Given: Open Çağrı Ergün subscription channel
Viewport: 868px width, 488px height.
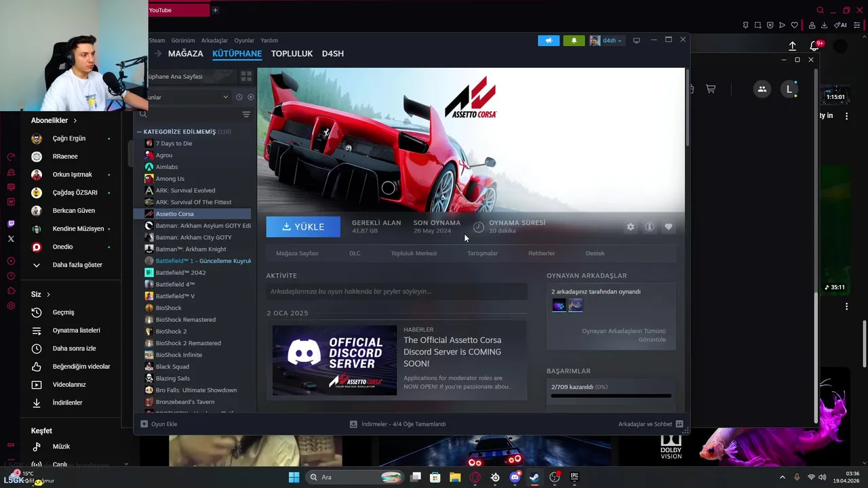Looking at the screenshot, I should point(71,138).
